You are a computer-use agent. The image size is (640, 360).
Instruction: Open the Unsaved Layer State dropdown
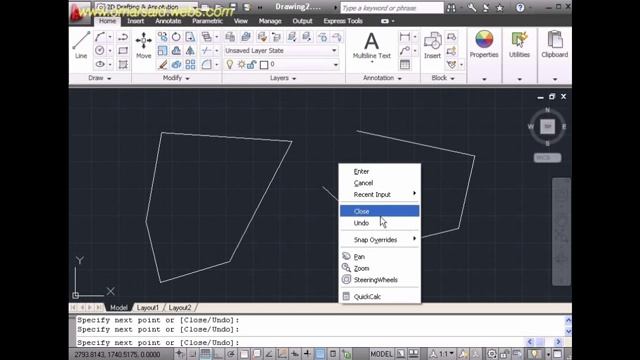click(281, 51)
